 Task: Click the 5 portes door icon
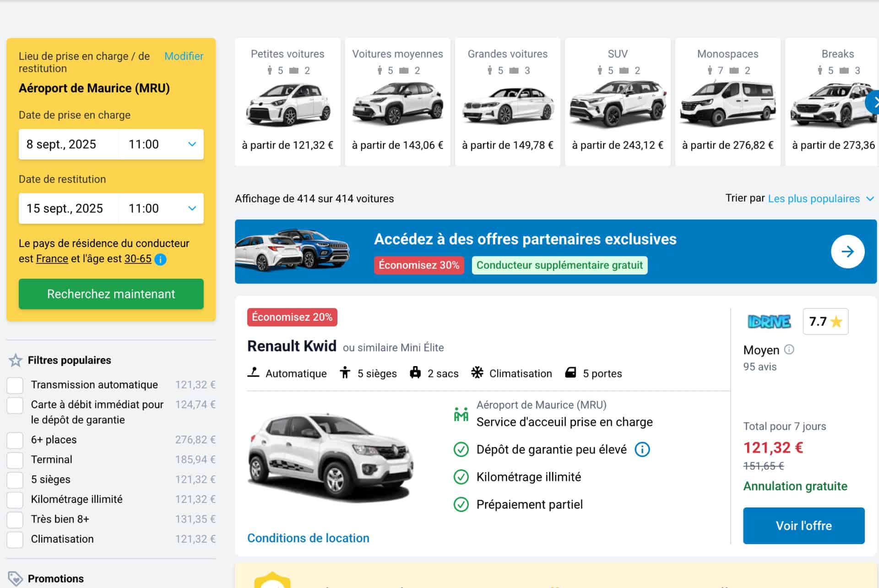(570, 373)
